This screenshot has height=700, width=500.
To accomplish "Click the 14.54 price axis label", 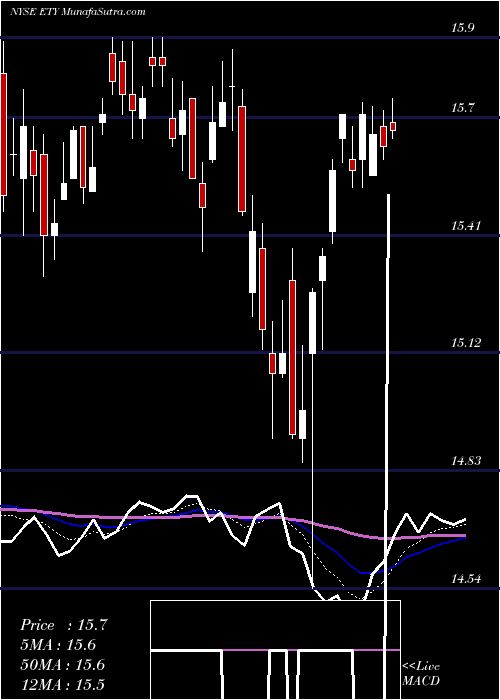I will tap(466, 579).
